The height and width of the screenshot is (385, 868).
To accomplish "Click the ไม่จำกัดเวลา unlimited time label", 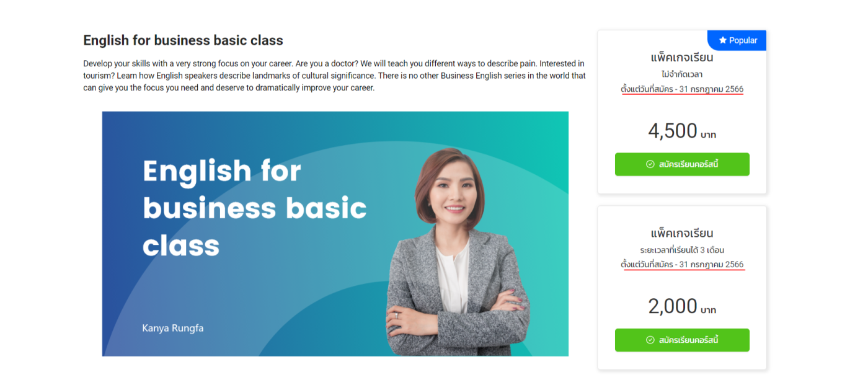I will click(x=682, y=74).
